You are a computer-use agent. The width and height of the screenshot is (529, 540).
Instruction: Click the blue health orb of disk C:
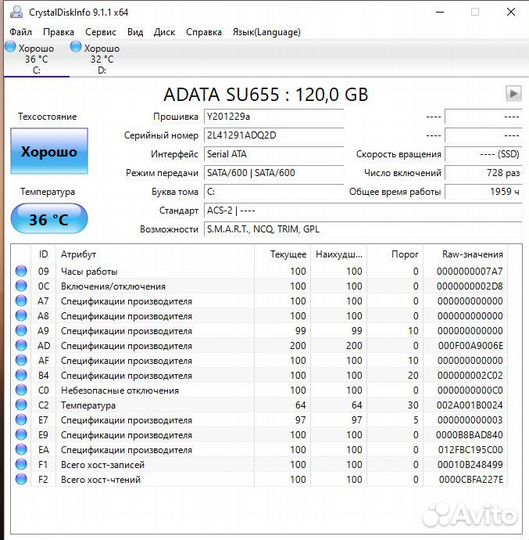coord(10,46)
